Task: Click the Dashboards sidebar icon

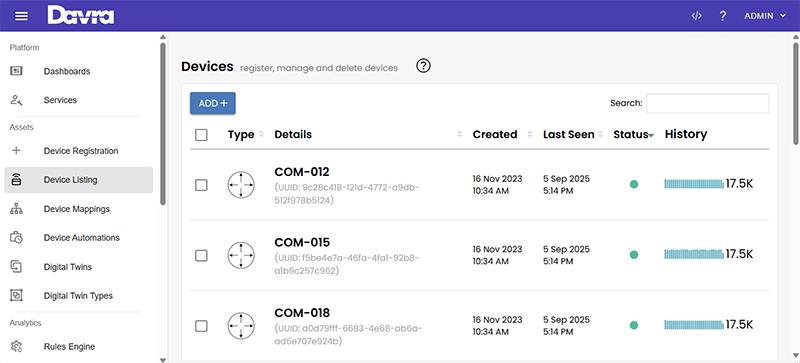Action: (16, 71)
